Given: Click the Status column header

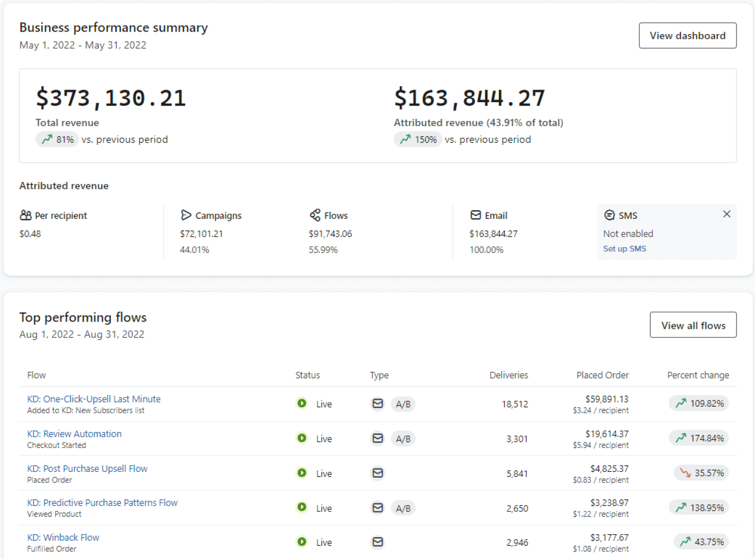Looking at the screenshot, I should 308,375.
